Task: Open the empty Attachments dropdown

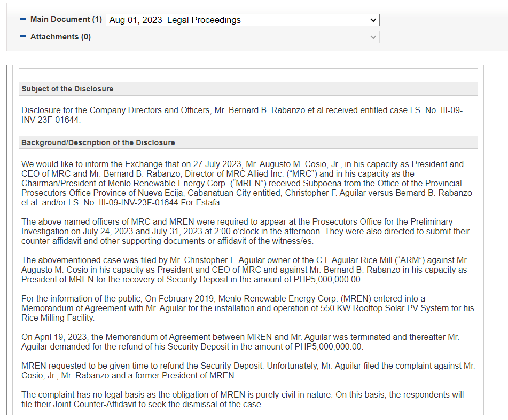Action: tap(243, 37)
